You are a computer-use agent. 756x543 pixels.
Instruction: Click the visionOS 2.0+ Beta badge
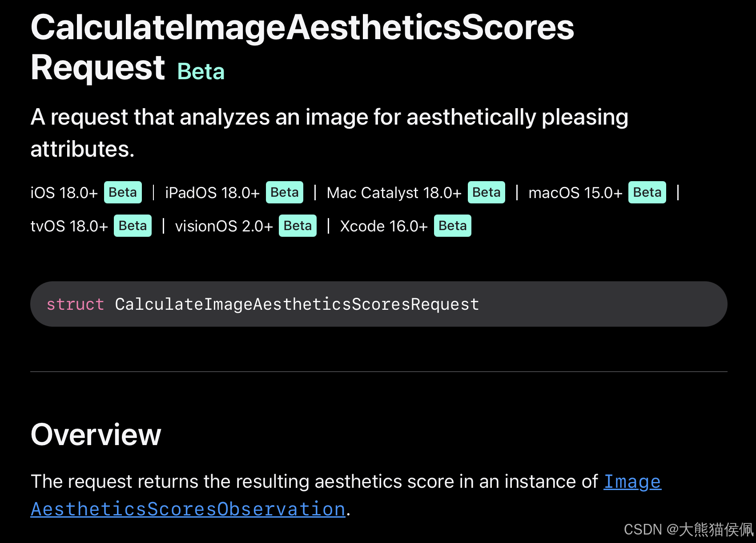[298, 226]
